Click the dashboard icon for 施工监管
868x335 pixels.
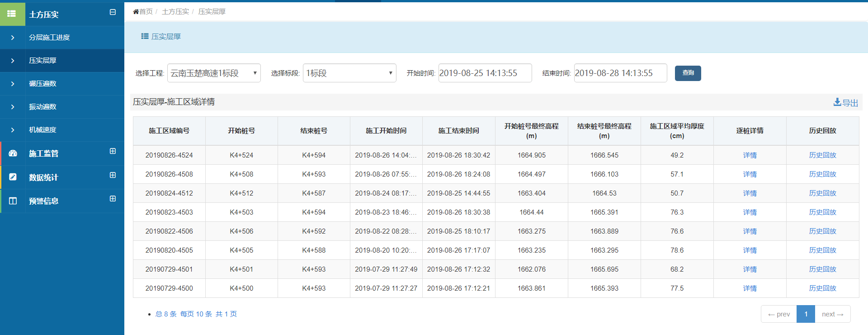(13, 153)
